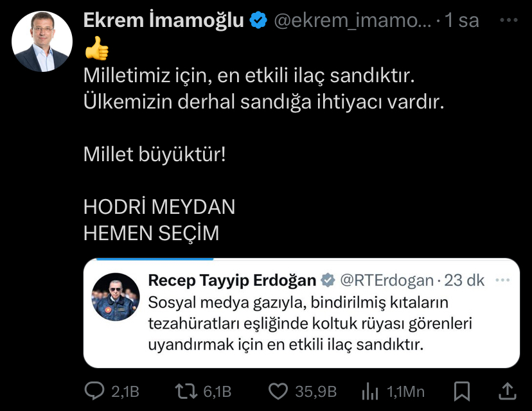Click the '1 sa' timestamp on the main tweet
Viewport: 532px width, 411px height.
461,21
